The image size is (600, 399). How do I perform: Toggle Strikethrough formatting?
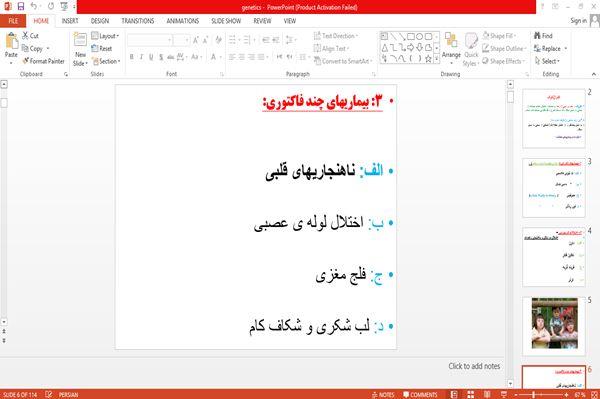[171, 57]
